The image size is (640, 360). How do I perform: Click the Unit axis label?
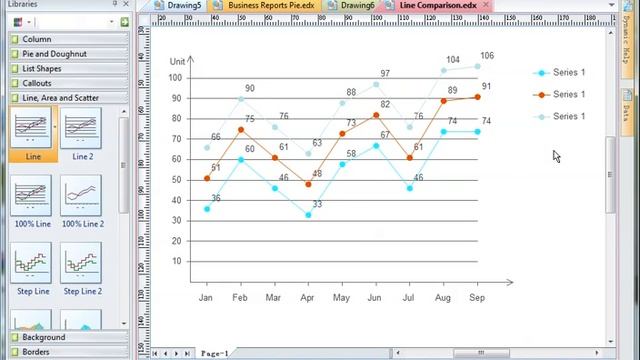(177, 62)
